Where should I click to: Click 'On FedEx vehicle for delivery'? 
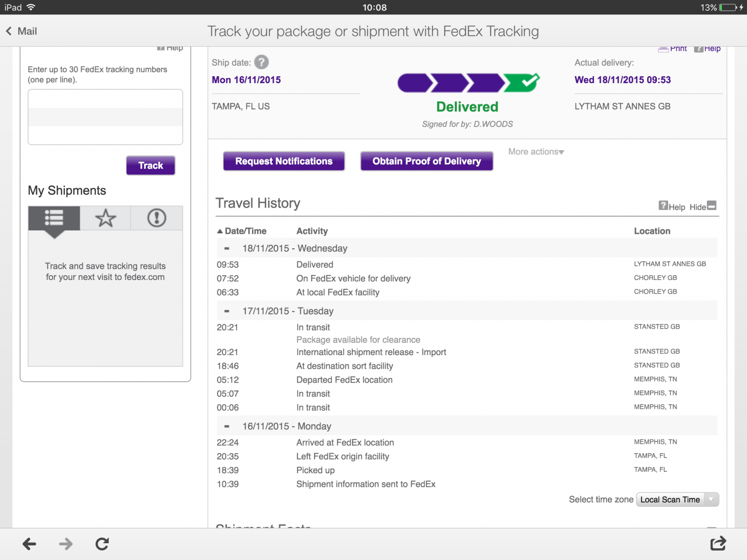pyautogui.click(x=353, y=279)
